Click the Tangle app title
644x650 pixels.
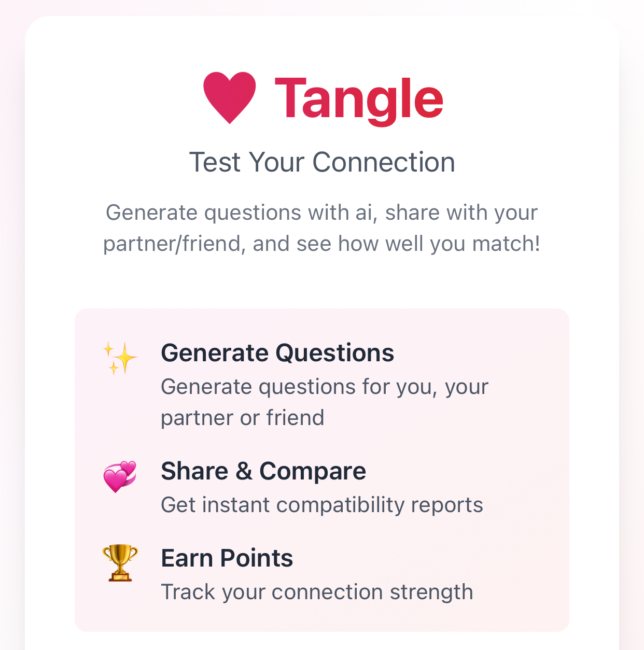click(359, 98)
